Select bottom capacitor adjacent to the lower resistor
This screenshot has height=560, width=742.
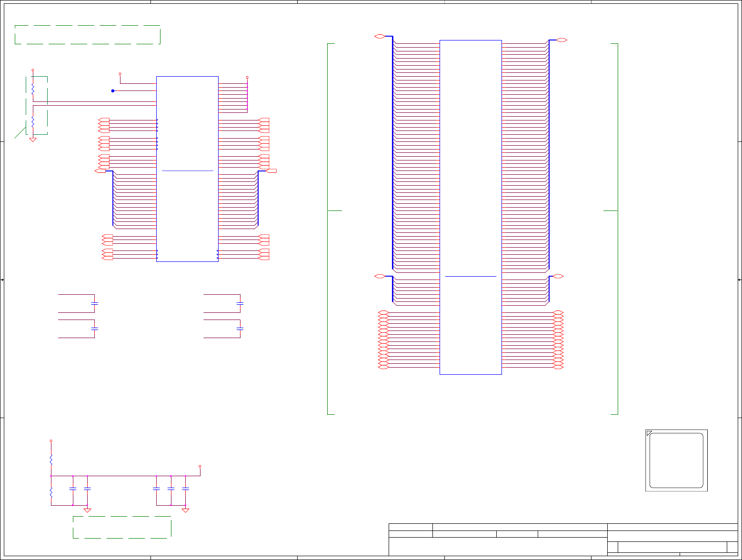coord(72,489)
